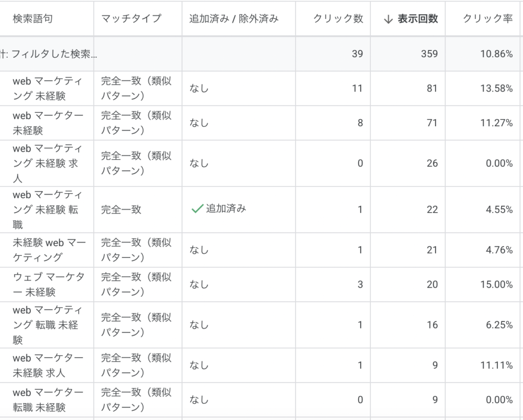Sort by the クリック数 column header
The width and height of the screenshot is (523, 420).
tap(338, 19)
